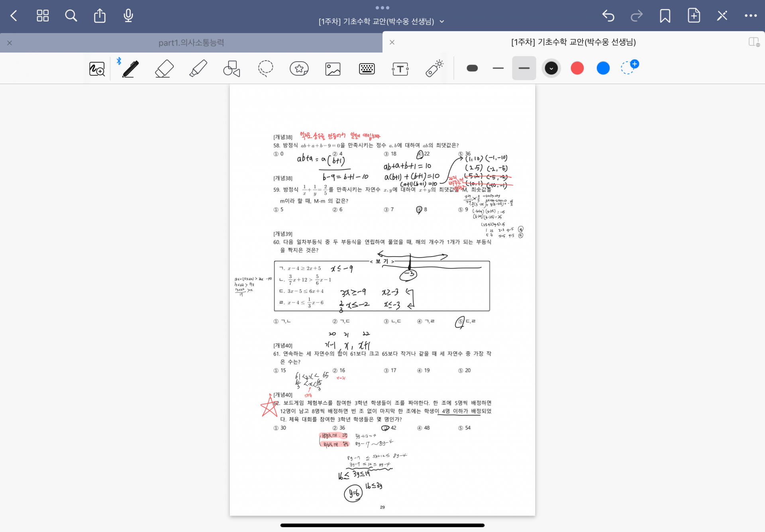Add a custom pen color
Screen dimensions: 765x532
[x=630, y=67]
